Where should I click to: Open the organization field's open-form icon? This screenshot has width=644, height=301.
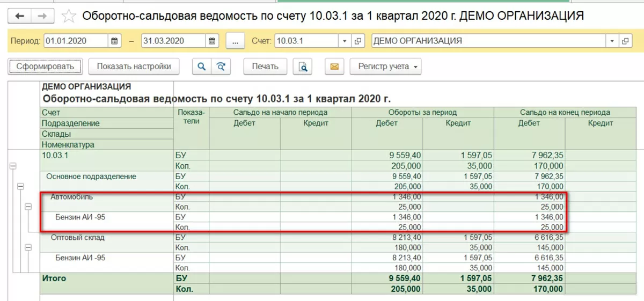tap(626, 41)
